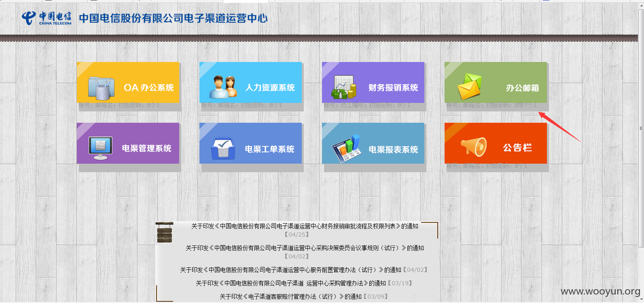The height and width of the screenshot is (303, 644).
Task: Click the account hint text under 办公邮箱
Action: pos(491,105)
